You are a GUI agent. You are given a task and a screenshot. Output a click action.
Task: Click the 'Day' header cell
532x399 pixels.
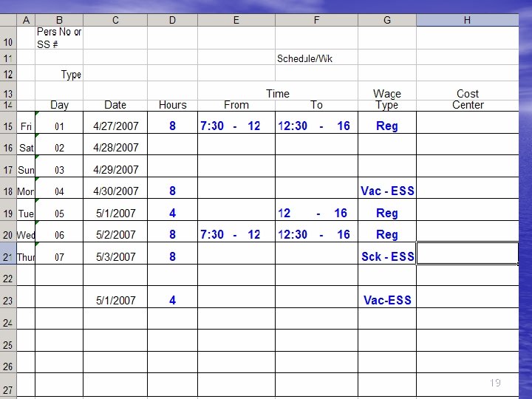click(59, 106)
